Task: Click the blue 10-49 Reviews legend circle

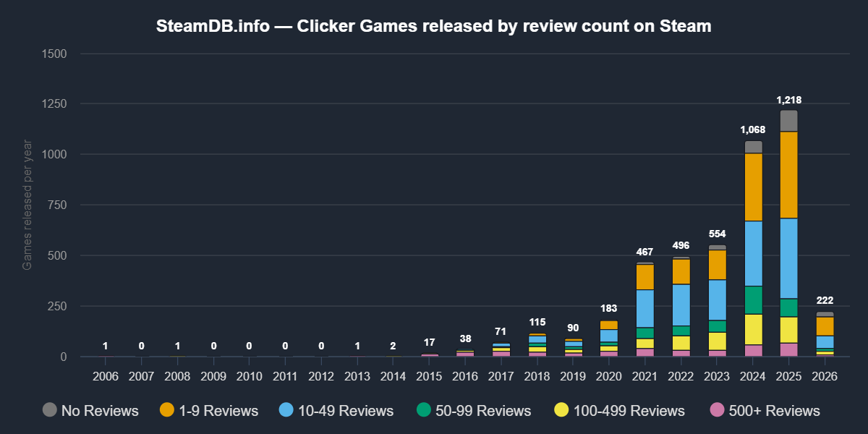Action: (286, 410)
